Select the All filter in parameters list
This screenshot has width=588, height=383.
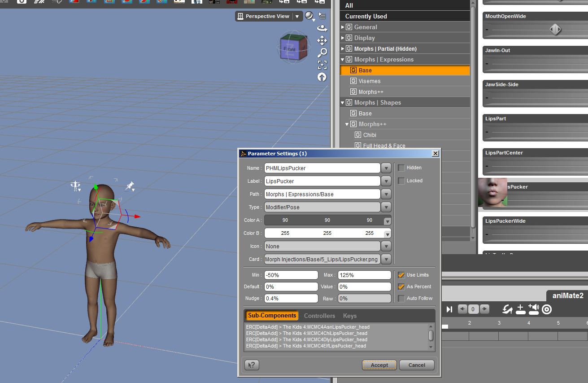pos(405,5)
